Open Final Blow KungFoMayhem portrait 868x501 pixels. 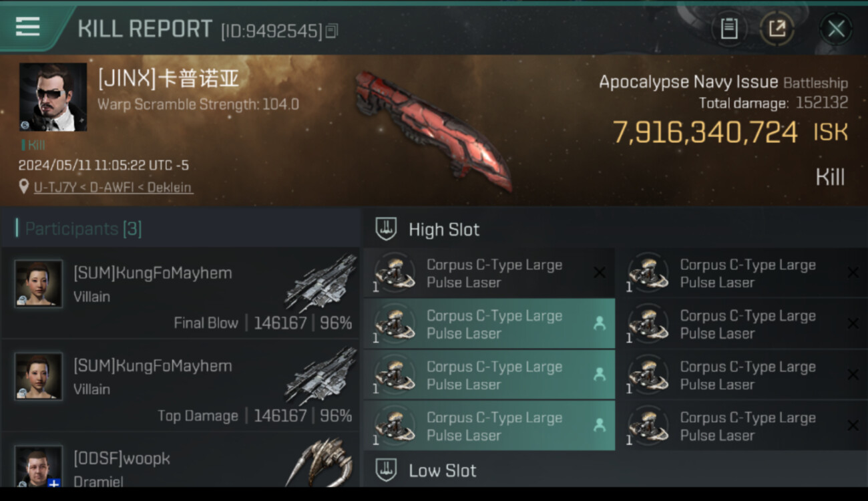39,283
